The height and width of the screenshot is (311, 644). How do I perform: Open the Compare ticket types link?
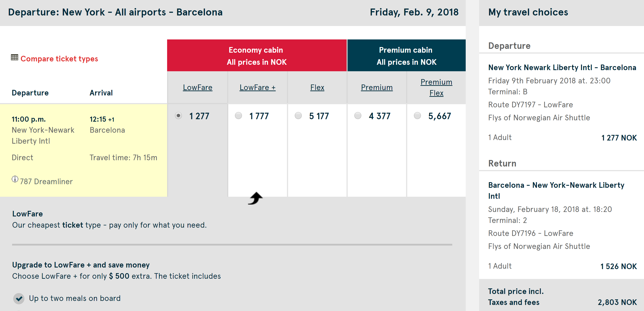point(59,59)
